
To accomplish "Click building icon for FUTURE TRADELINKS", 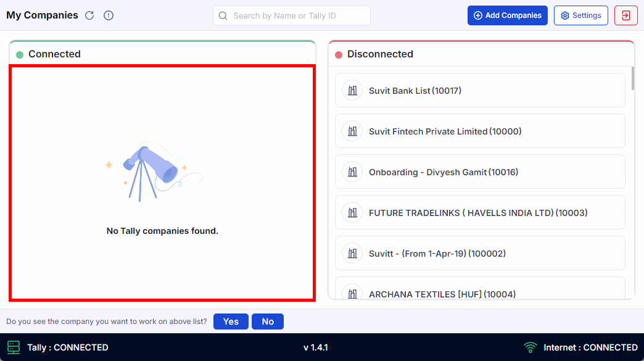I will click(x=352, y=212).
